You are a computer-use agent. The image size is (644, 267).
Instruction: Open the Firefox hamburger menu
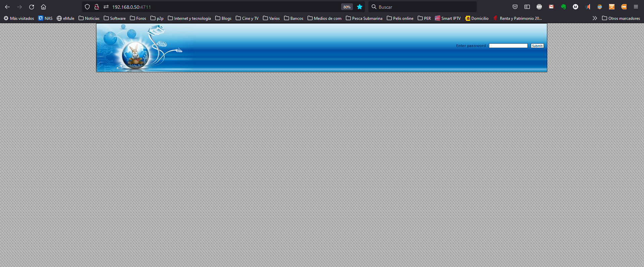pos(636,7)
